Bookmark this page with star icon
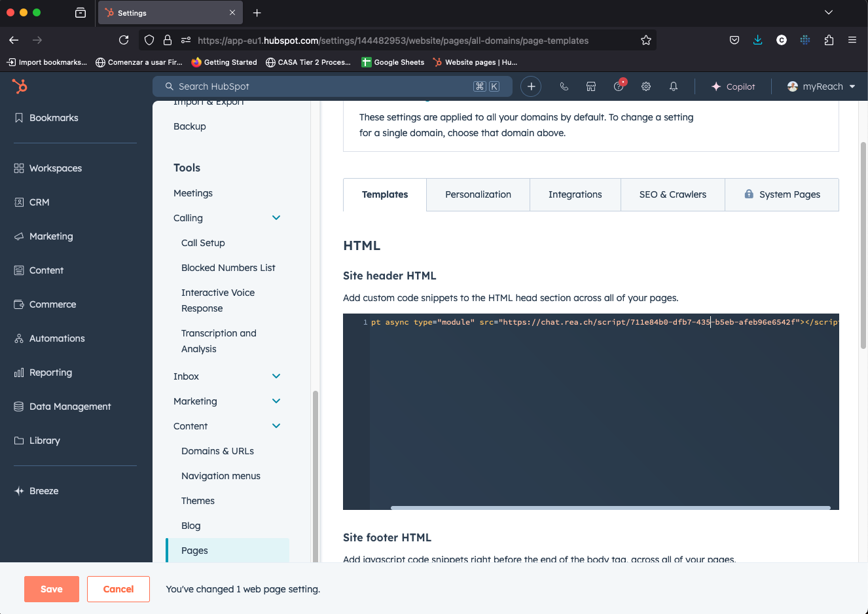Viewport: 868px width, 614px height. (646, 40)
